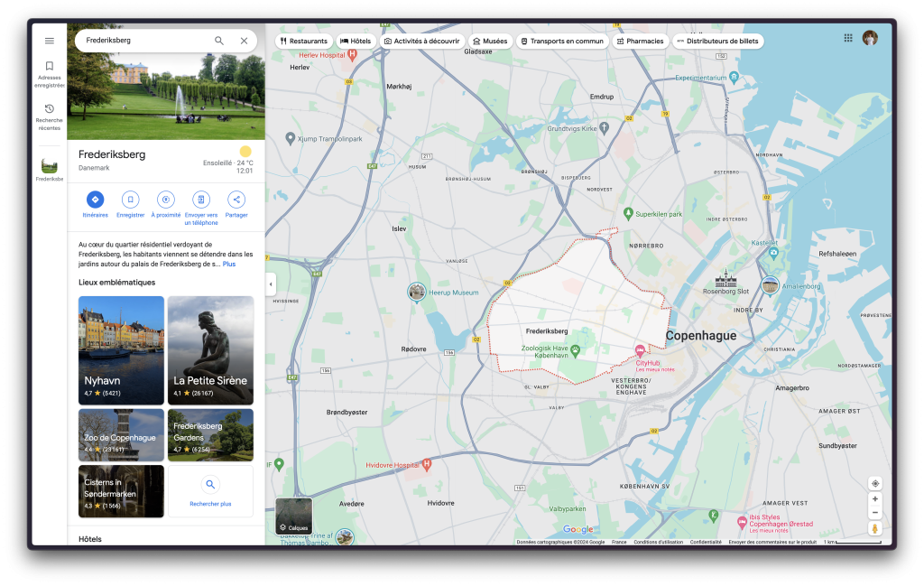Click the Itinéraires directions button
The width and height of the screenshot is (924, 586).
click(96, 200)
